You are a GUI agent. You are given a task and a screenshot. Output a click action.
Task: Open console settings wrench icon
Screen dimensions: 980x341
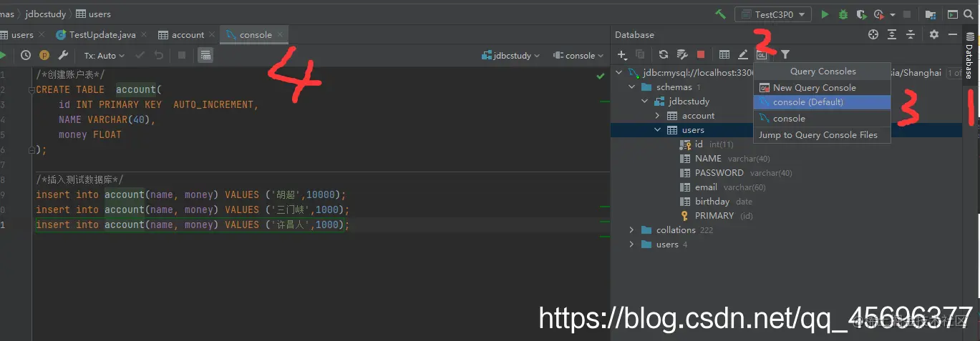coord(63,55)
